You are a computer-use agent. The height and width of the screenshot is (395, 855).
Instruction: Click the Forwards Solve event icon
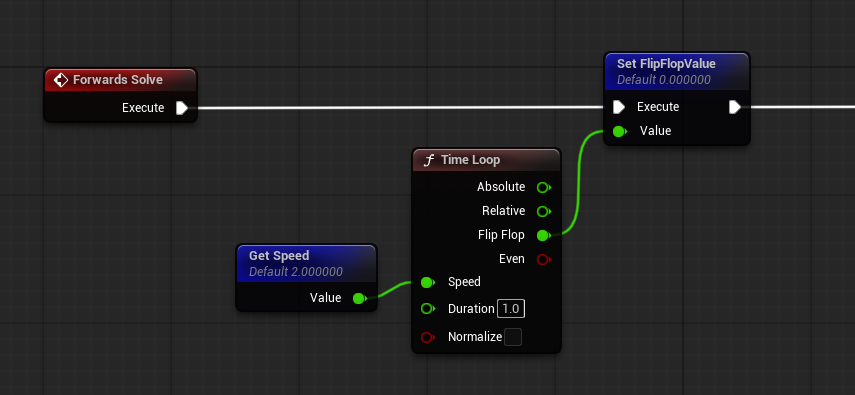61,80
